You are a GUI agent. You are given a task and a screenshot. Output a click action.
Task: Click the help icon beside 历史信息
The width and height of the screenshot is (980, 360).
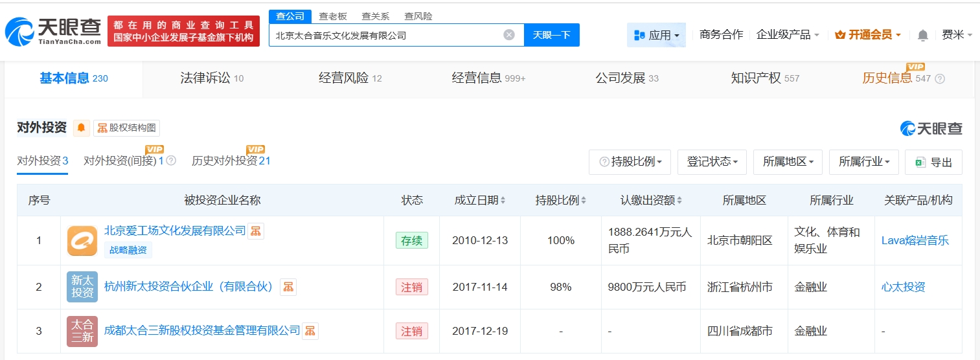[940, 79]
